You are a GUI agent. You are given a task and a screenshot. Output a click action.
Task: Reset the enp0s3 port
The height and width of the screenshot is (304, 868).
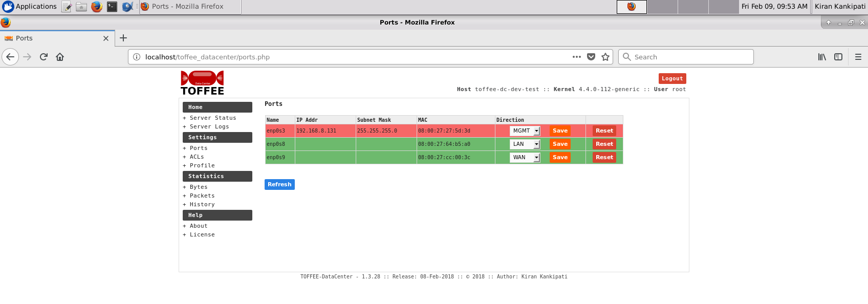[604, 131]
